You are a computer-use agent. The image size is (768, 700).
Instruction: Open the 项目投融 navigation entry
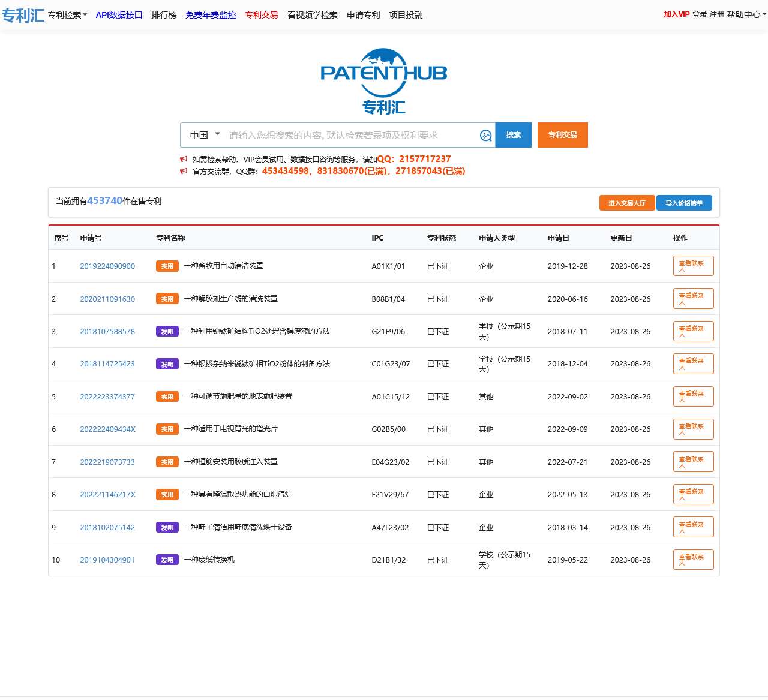pos(406,15)
